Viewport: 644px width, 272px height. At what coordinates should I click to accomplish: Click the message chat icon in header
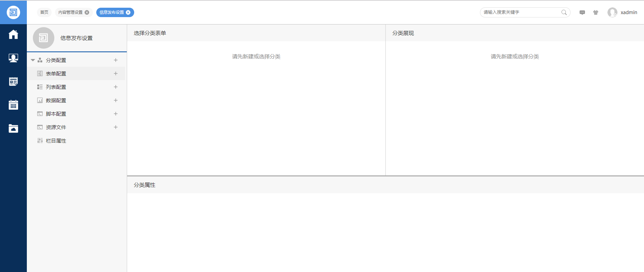coord(582,12)
